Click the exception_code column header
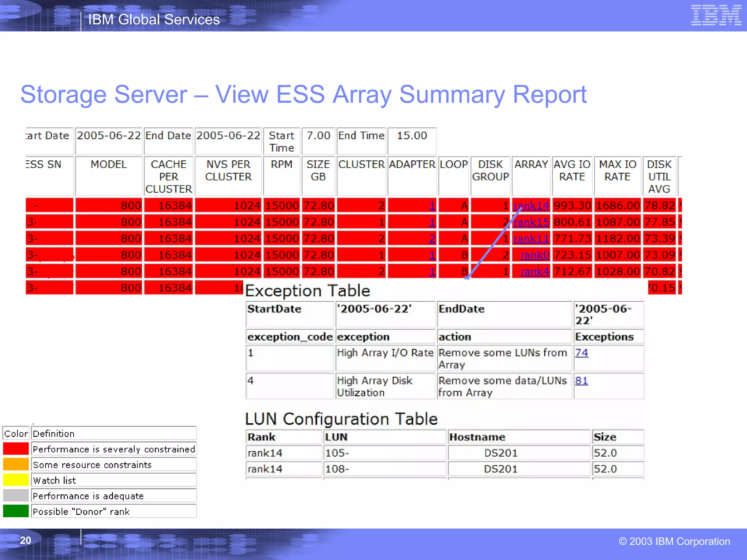The height and width of the screenshot is (560, 747). coord(290,337)
